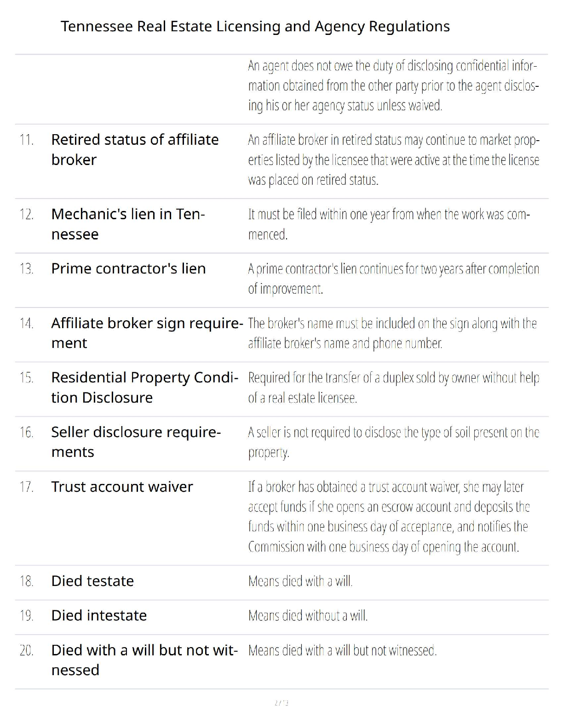Click the definition "Means died with a will."
The width and height of the screenshot is (563, 728).
pos(300,581)
